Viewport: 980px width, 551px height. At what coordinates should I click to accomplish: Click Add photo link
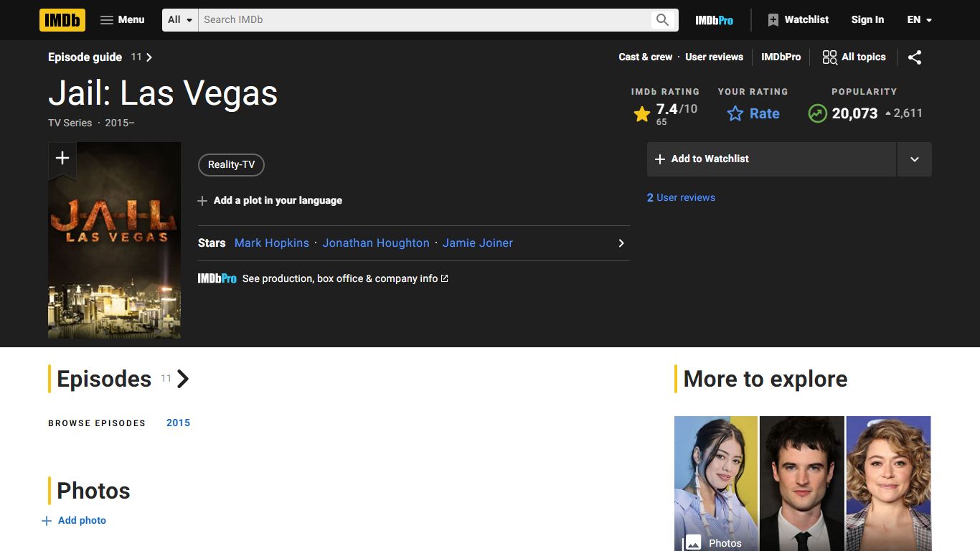click(74, 521)
